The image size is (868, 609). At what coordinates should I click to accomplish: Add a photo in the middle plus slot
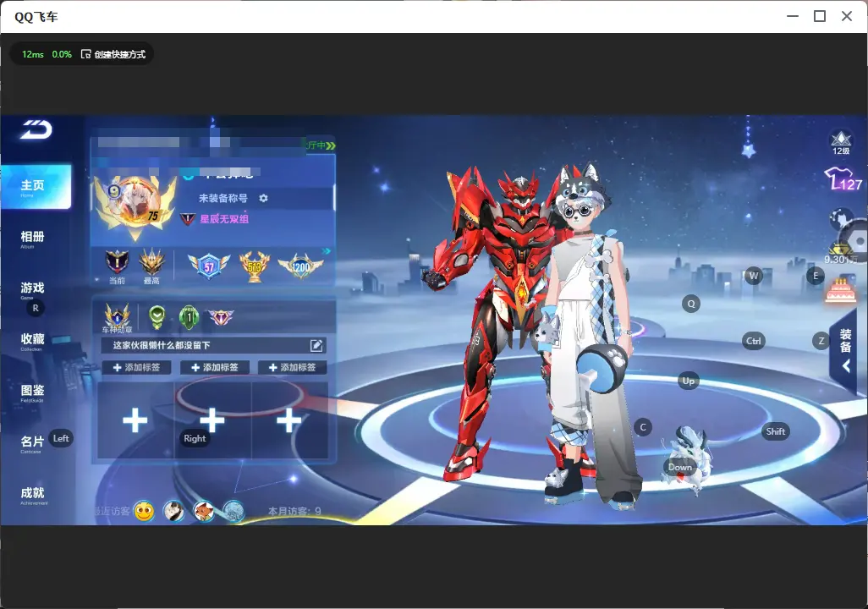point(212,420)
